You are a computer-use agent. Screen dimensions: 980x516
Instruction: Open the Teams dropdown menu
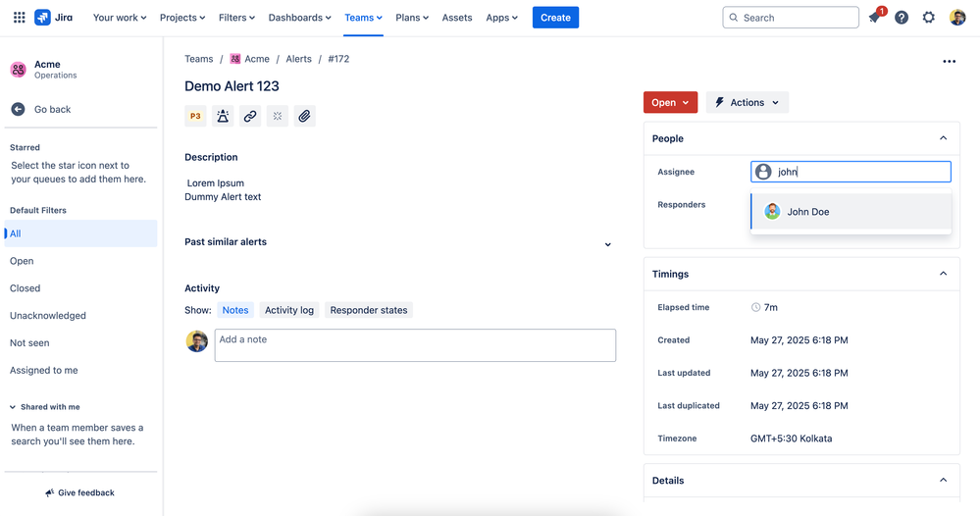(363, 18)
